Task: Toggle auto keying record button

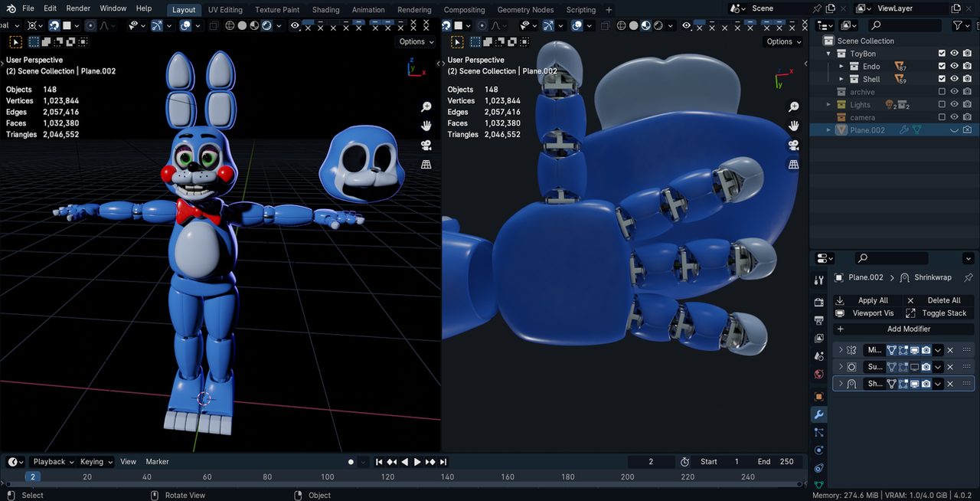Action: [351, 462]
